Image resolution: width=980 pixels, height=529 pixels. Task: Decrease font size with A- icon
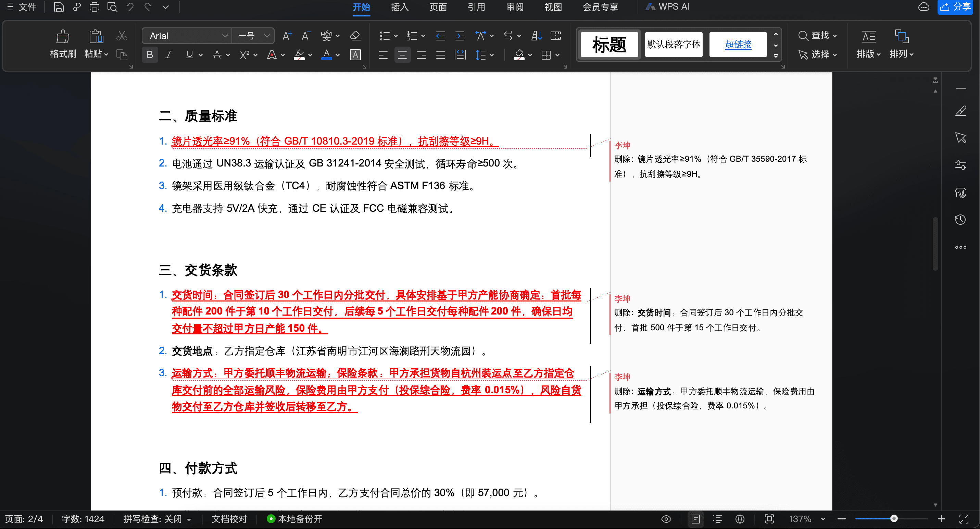[306, 36]
